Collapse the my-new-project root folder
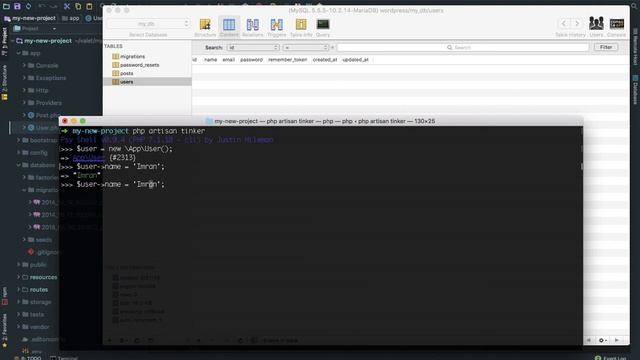Image resolution: width=640 pixels, height=360 pixels. coord(13,41)
